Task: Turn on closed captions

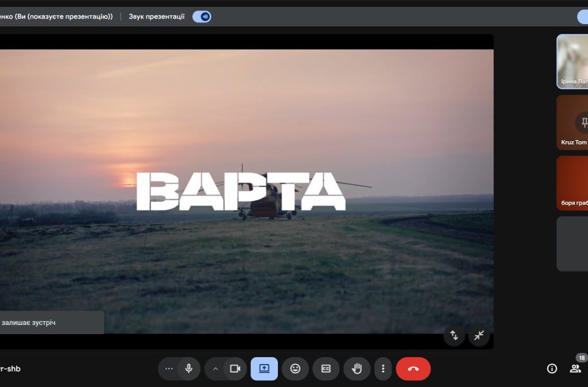Action: [x=326, y=369]
